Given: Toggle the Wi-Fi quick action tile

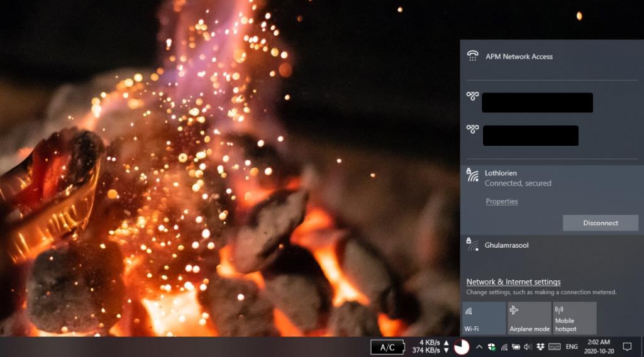Looking at the screenshot, I should 484,318.
